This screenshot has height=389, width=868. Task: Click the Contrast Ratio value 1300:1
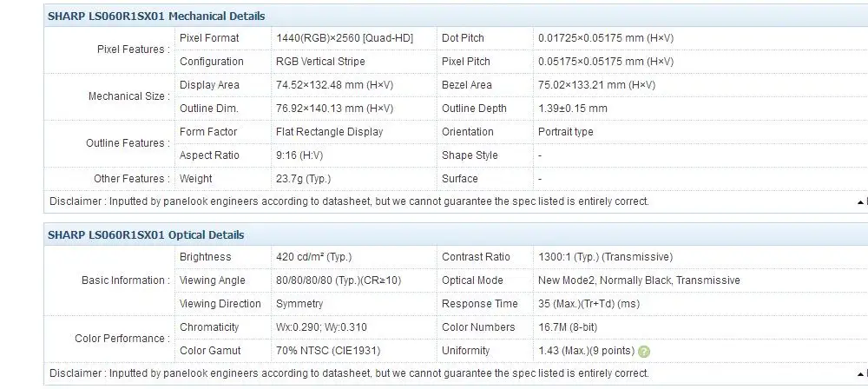click(605, 257)
